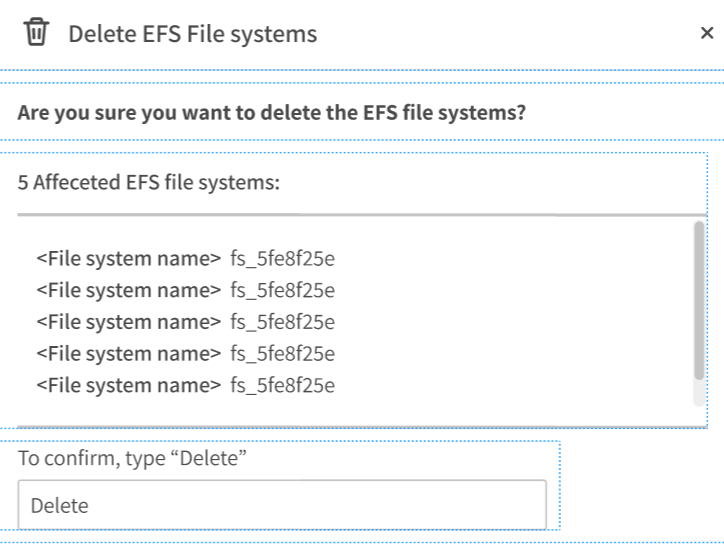Click the fs_5fe8f25e ID in second row
Viewport: 724px width, 544px height.
tap(282, 290)
